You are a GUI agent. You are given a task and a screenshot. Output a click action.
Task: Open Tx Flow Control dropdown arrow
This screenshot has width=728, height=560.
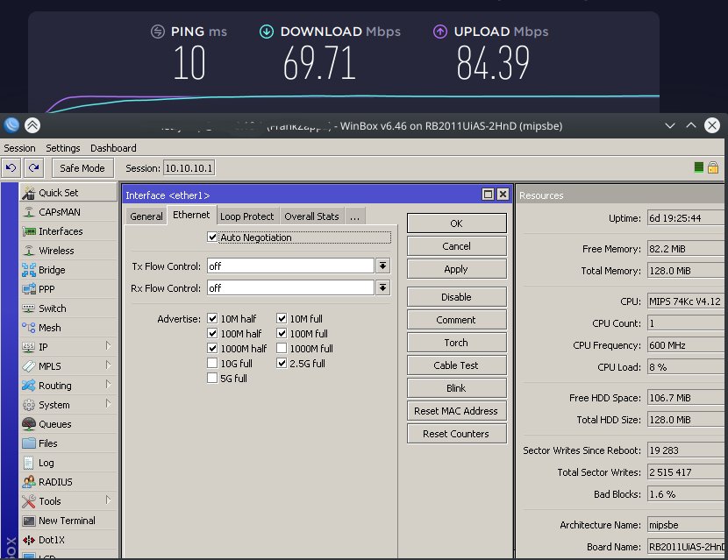pos(382,266)
